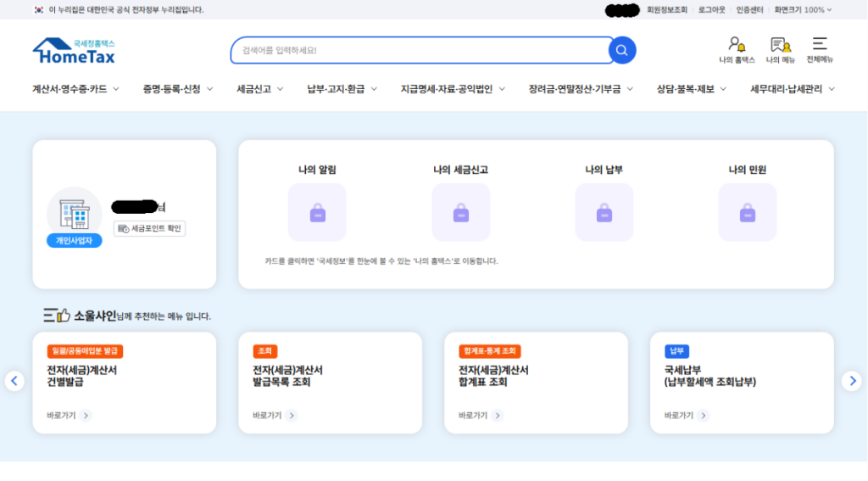Click the blue search magnifier button
The width and height of the screenshot is (868, 481).
pos(621,50)
